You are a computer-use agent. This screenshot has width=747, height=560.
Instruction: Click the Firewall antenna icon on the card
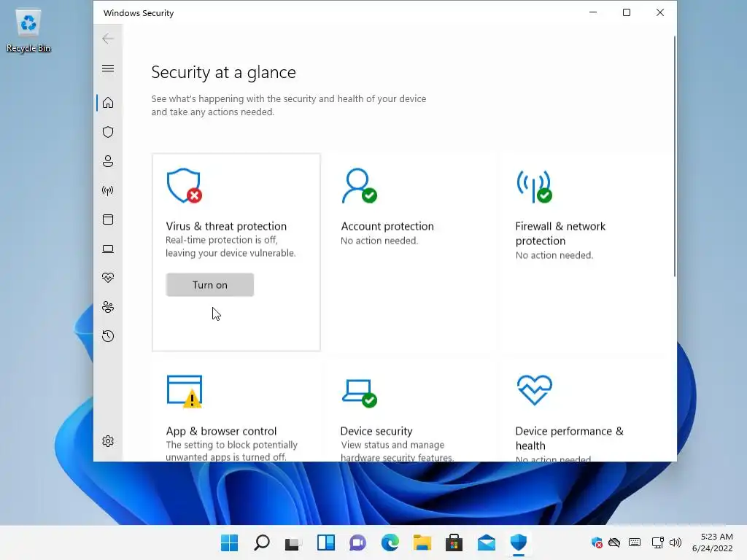[x=534, y=186]
